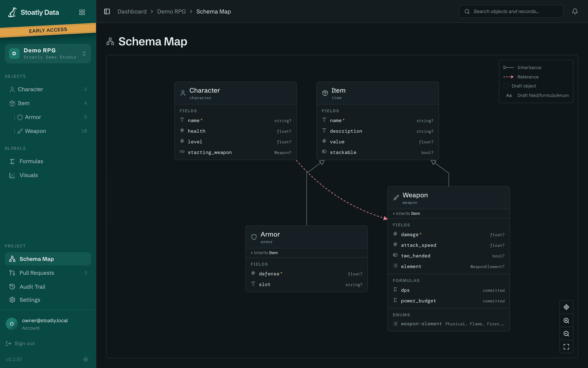Viewport: 588px width, 368px height.
Task: Toggle the sidebar panel icon
Action: [107, 11]
